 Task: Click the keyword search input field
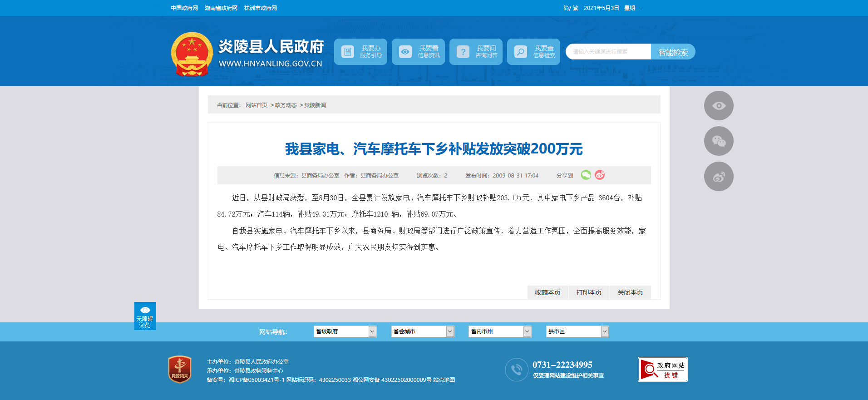[608, 52]
